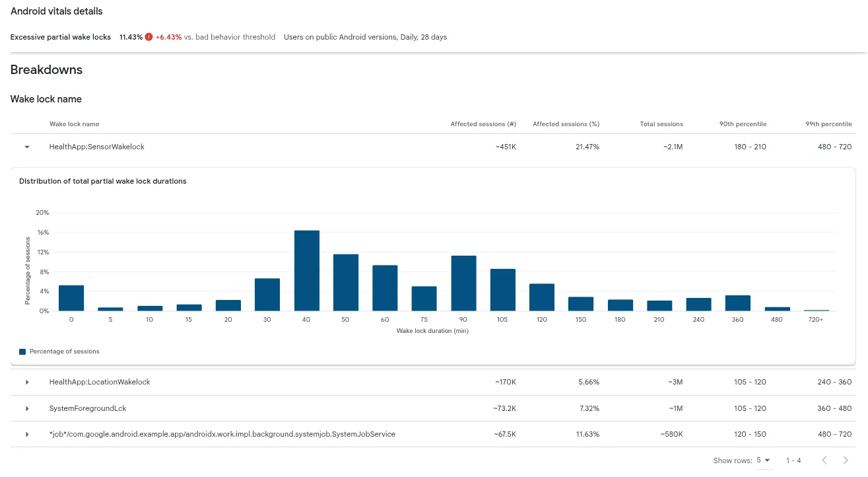Click the chart bar at 90 minutes

[x=463, y=283]
